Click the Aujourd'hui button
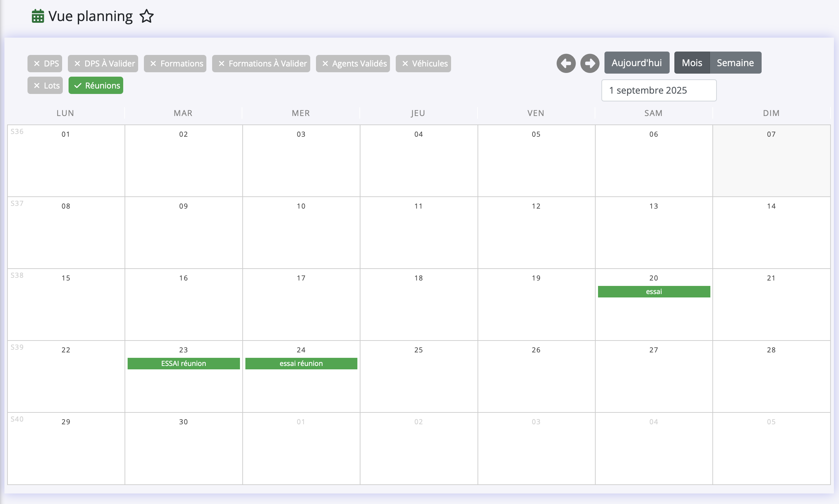 pyautogui.click(x=636, y=63)
